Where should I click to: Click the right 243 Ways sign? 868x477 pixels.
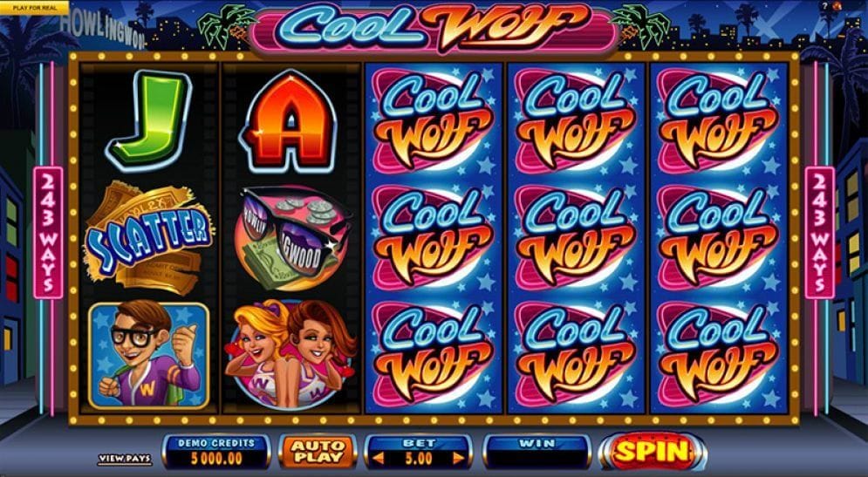tap(819, 233)
